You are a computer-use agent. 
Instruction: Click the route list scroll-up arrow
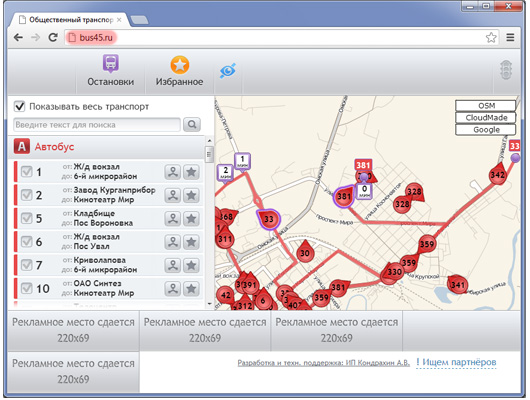coord(209,140)
